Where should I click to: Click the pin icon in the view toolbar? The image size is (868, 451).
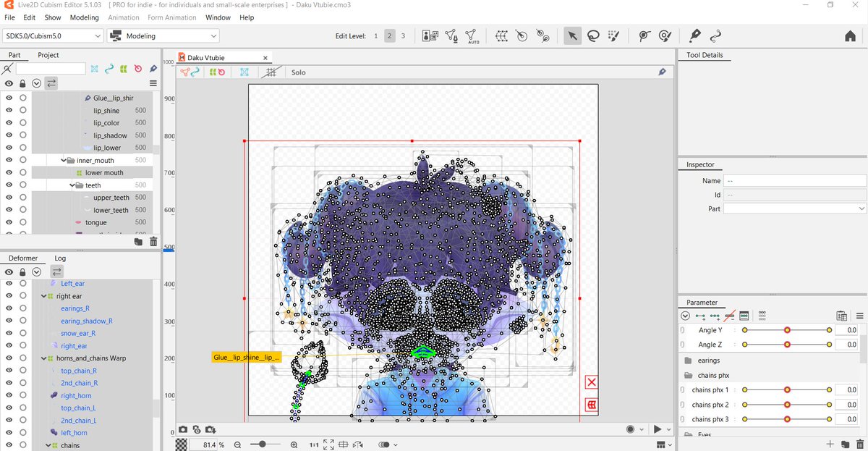(662, 72)
